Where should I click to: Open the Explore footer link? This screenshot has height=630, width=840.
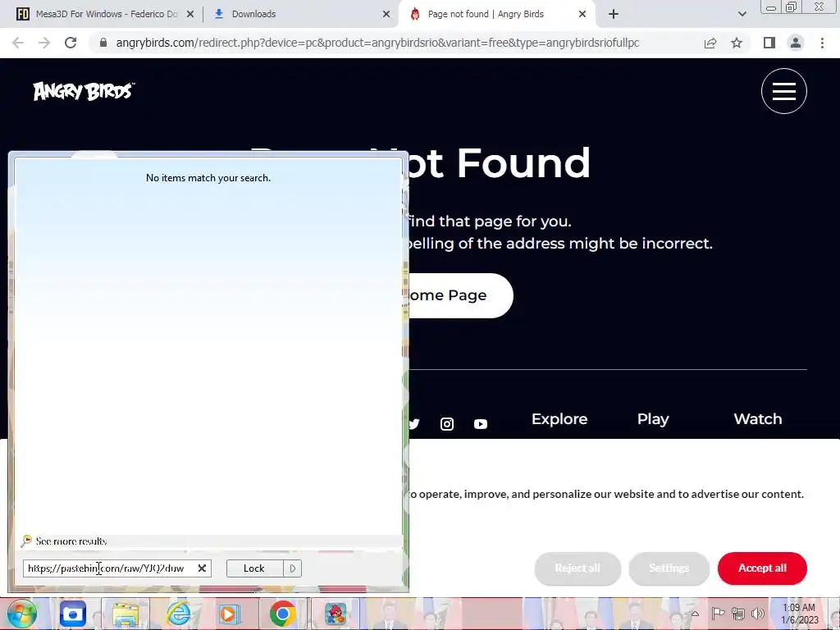coord(559,419)
